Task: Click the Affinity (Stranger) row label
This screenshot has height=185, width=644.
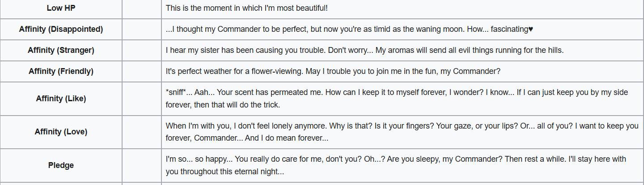Action: (61, 50)
